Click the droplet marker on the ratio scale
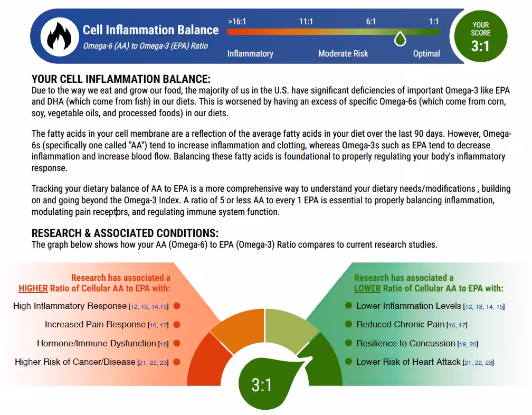Screen dimensions: 532x415 (401, 39)
